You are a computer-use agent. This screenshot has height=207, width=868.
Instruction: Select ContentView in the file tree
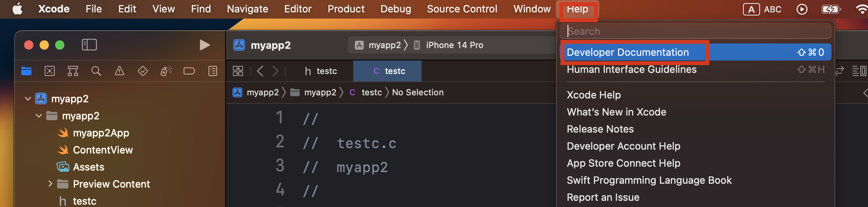tap(102, 150)
